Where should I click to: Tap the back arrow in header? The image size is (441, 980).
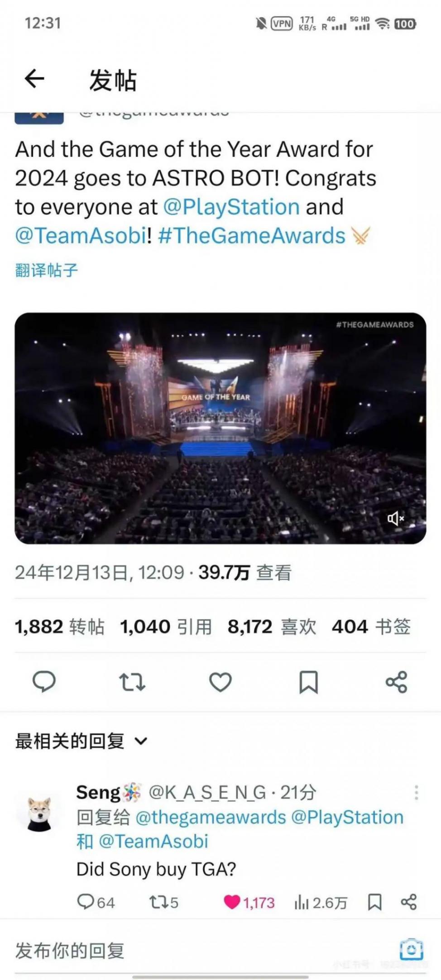tap(34, 79)
